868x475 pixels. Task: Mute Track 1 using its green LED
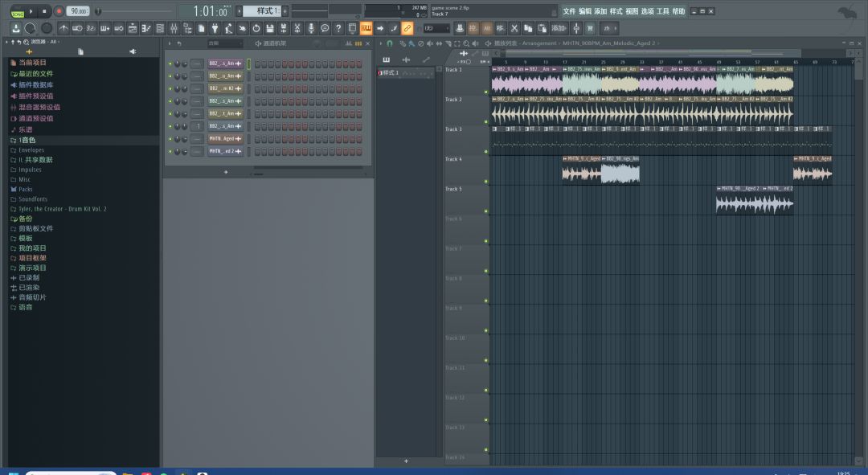pyautogui.click(x=486, y=92)
